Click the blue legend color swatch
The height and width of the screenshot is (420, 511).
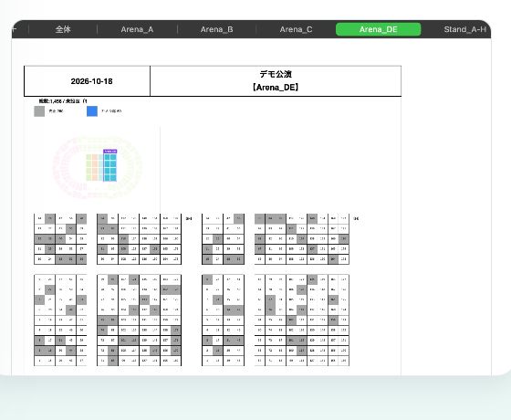point(92,111)
